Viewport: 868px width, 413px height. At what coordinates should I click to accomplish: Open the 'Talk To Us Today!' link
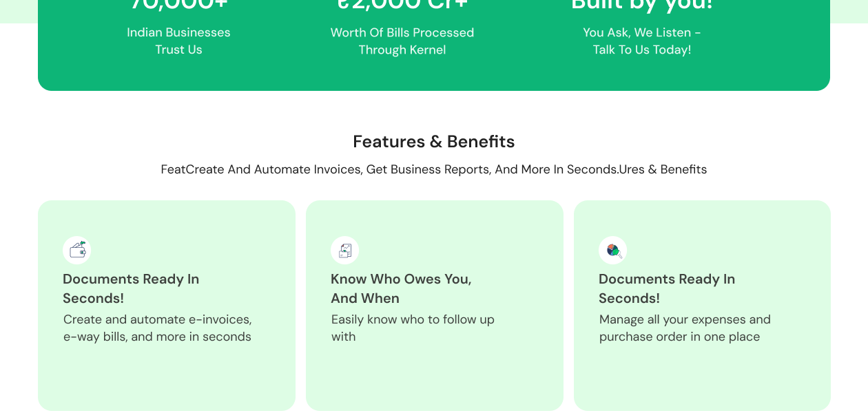click(642, 50)
